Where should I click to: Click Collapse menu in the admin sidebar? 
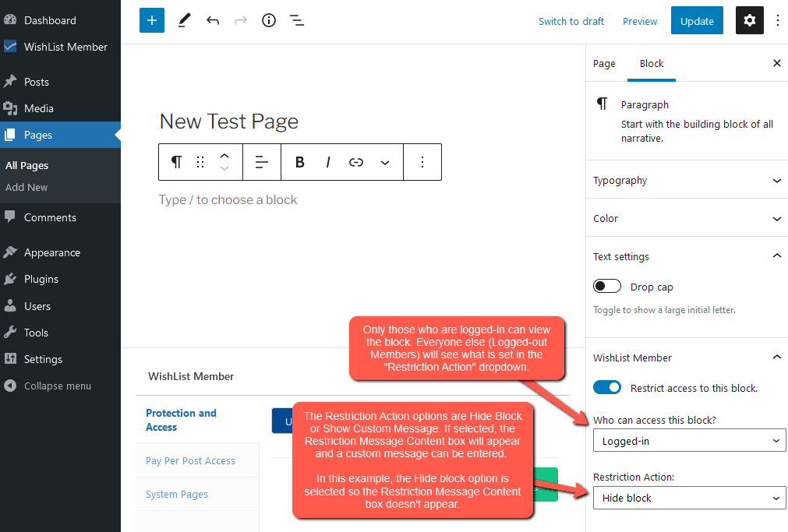click(60, 386)
